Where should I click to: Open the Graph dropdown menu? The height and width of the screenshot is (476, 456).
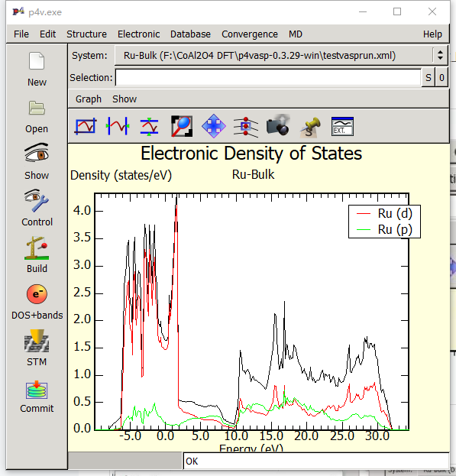point(89,99)
